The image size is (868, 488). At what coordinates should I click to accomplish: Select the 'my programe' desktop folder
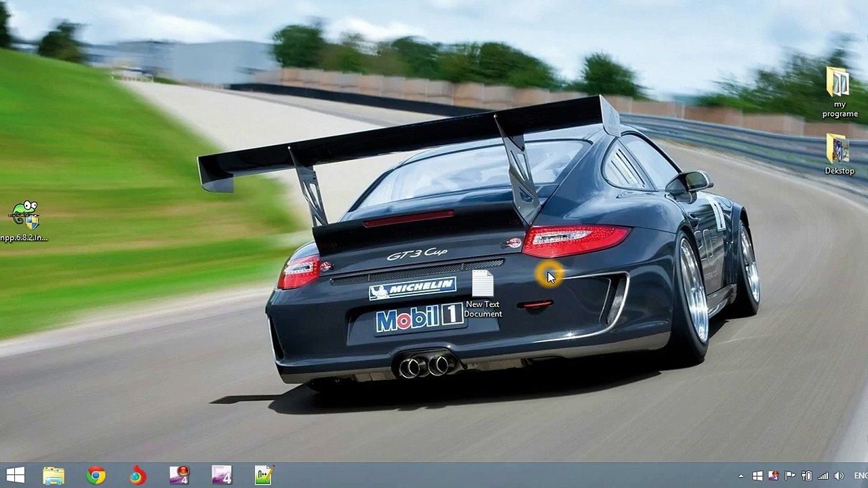[x=839, y=83]
